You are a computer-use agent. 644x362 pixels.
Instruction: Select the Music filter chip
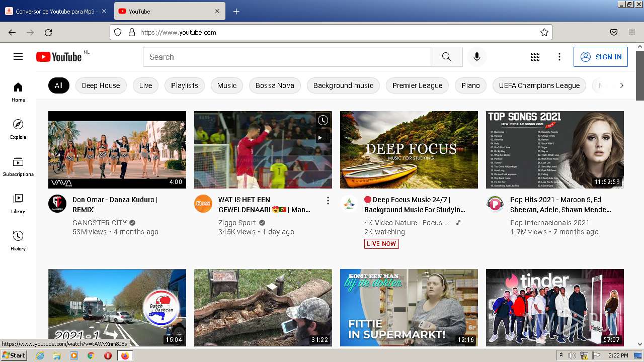click(227, 85)
